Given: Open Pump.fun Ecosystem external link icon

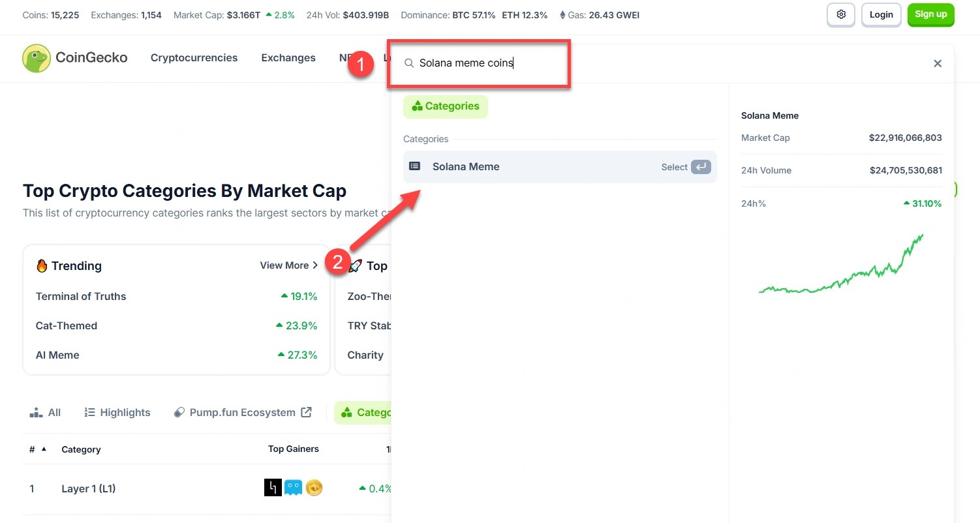Looking at the screenshot, I should [x=306, y=412].
